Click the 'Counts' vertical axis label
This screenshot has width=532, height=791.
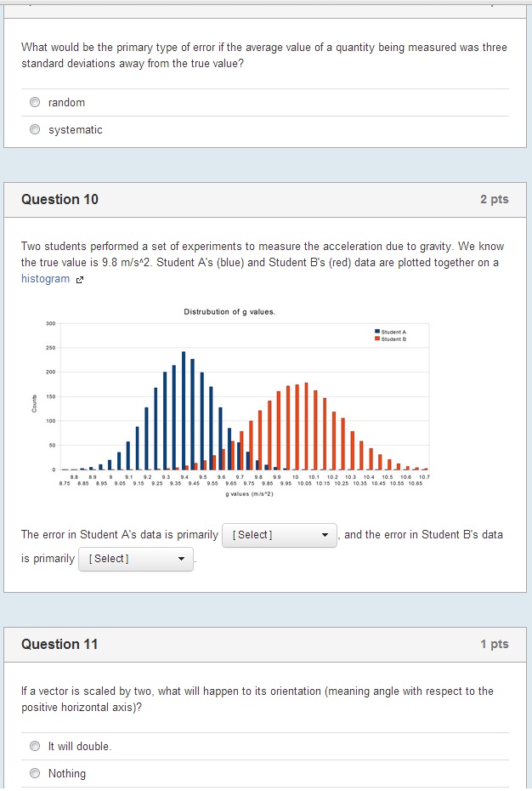point(34,403)
